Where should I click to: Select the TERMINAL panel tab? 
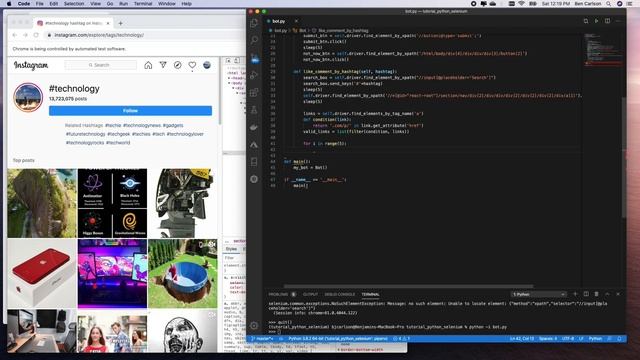[x=370, y=294]
